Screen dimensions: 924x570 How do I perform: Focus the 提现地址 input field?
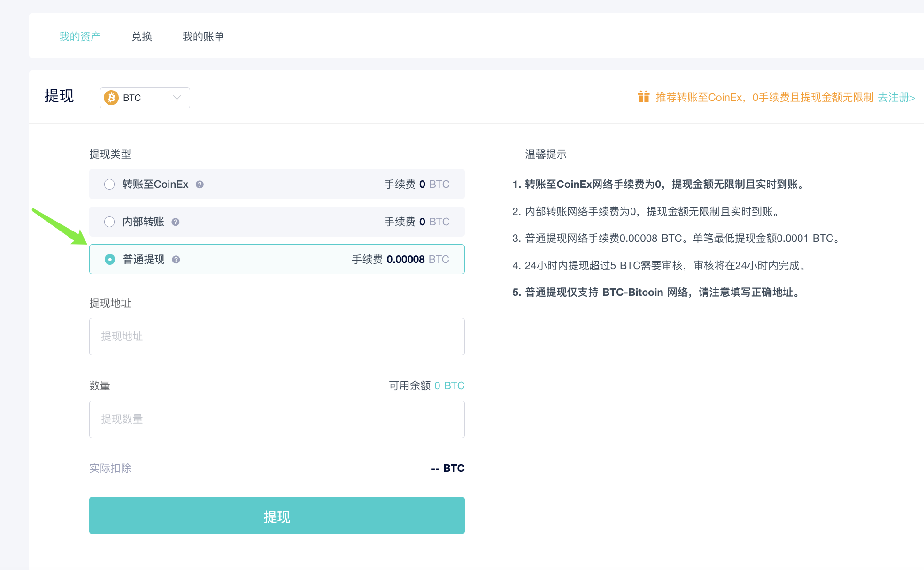(x=277, y=337)
